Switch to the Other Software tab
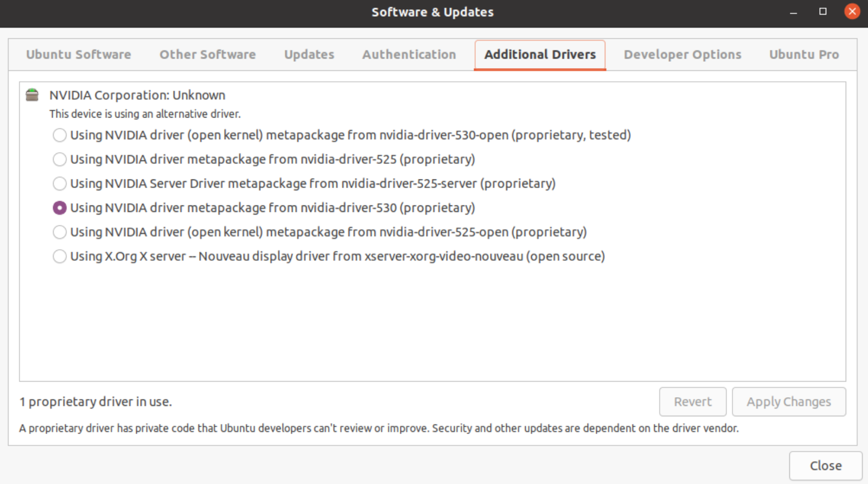Screen dimensions: 868x484 click(x=208, y=55)
